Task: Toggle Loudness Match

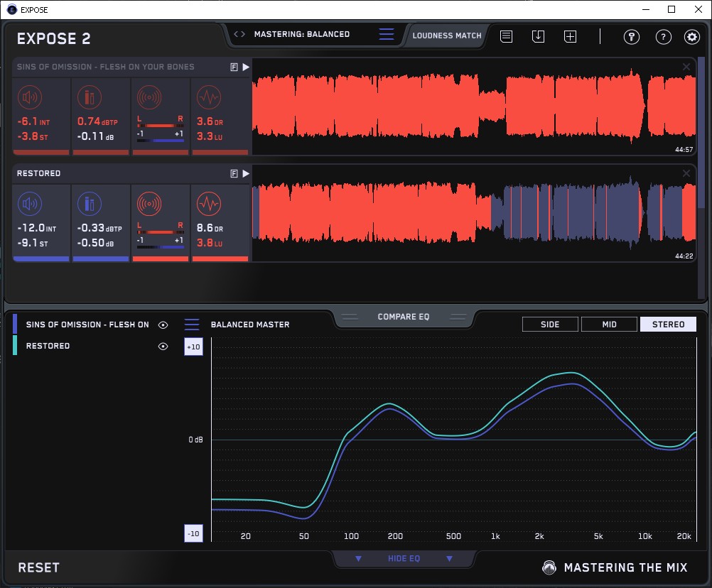Action: point(447,36)
